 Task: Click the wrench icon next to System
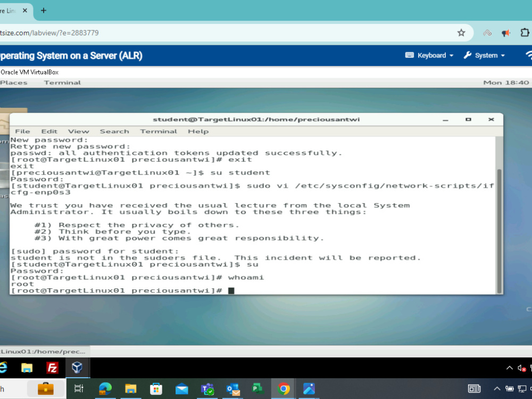click(x=468, y=55)
